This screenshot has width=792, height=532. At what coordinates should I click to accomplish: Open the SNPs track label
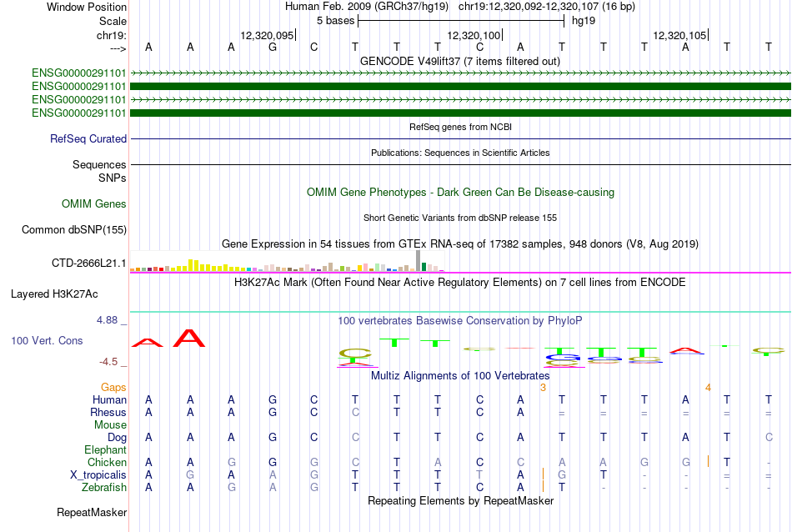113,178
